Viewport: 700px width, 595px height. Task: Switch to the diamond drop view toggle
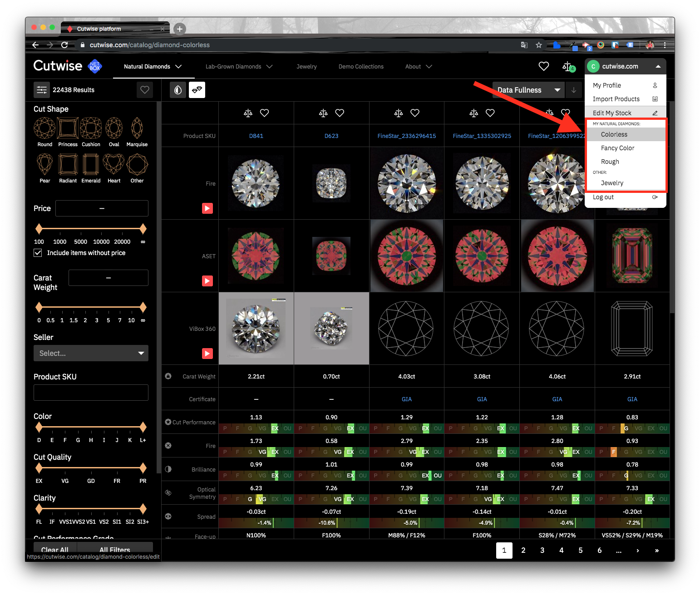point(178,90)
